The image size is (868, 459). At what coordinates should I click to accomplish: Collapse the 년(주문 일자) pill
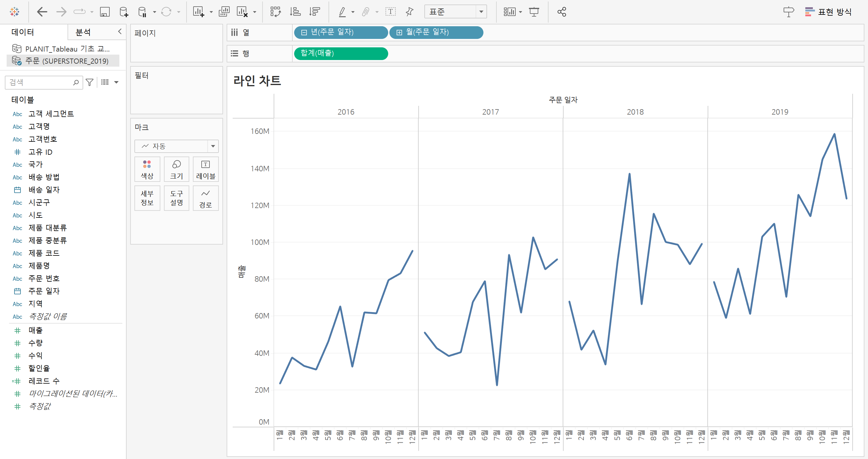tap(304, 32)
